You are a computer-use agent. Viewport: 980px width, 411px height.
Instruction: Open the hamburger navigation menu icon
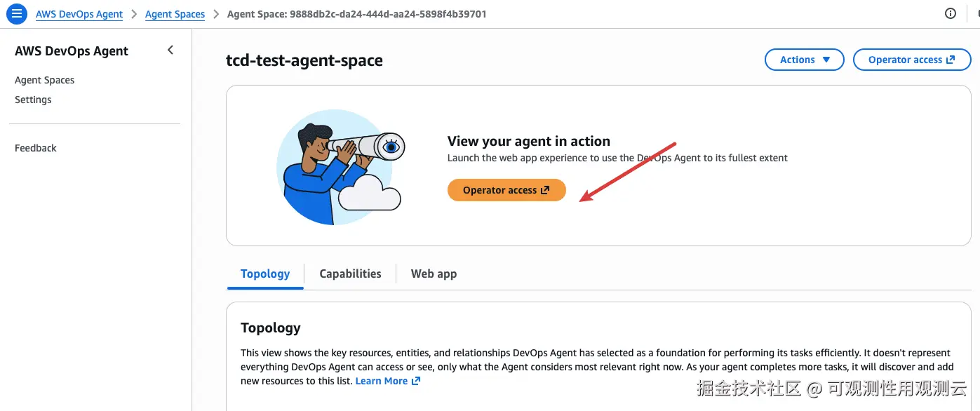tap(17, 13)
